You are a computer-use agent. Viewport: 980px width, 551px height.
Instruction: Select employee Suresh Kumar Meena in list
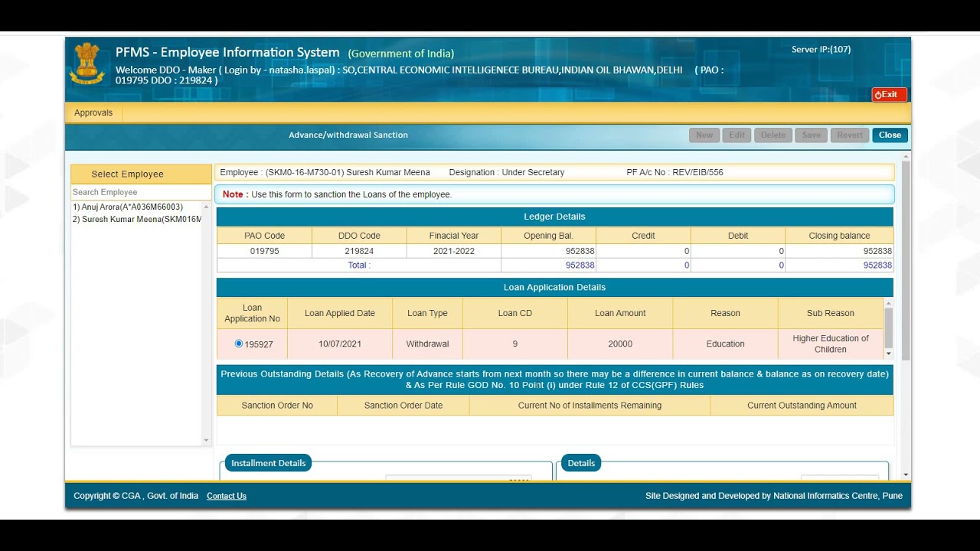click(137, 219)
